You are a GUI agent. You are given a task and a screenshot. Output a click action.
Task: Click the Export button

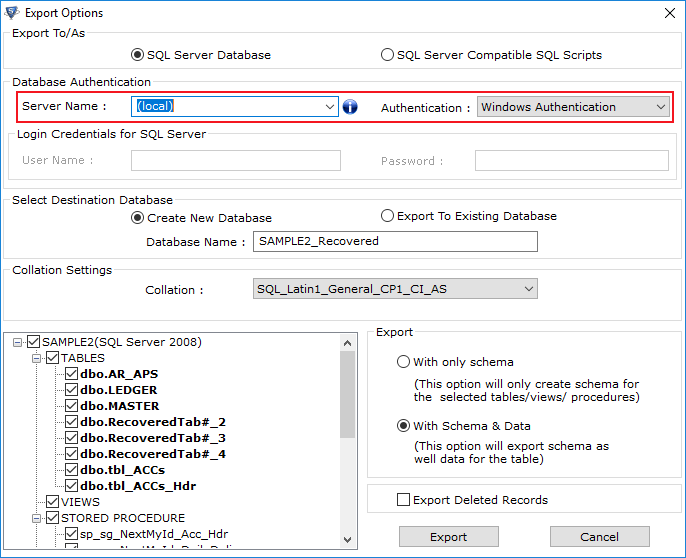click(x=448, y=537)
